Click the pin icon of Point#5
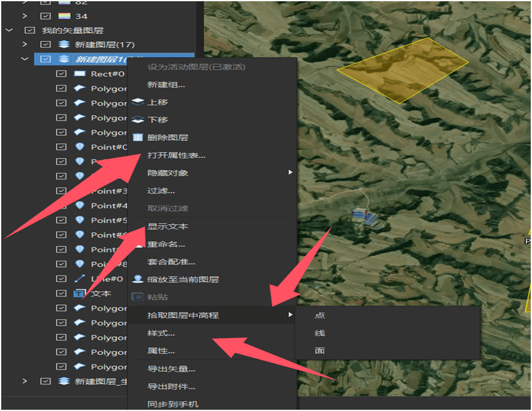 [x=80, y=220]
